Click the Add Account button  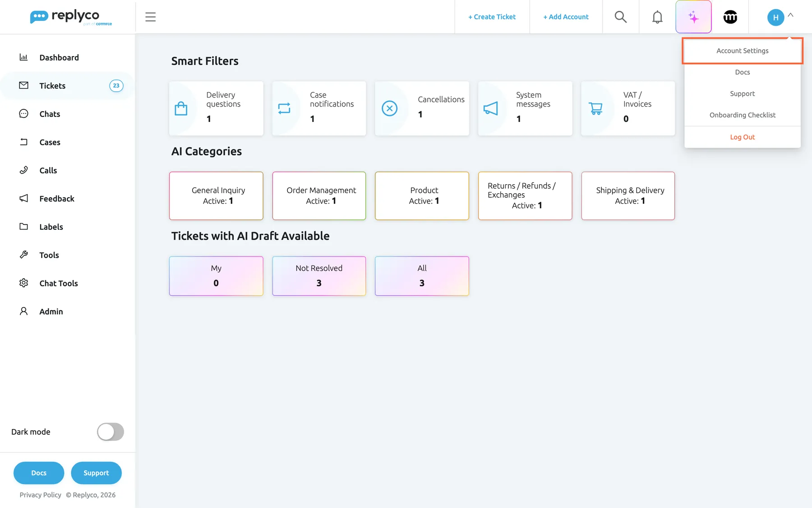point(566,17)
